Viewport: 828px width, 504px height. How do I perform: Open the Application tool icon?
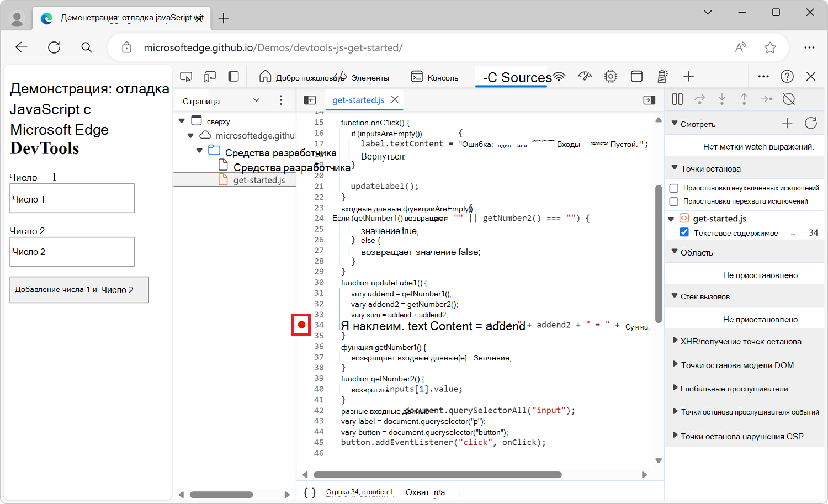636,77
